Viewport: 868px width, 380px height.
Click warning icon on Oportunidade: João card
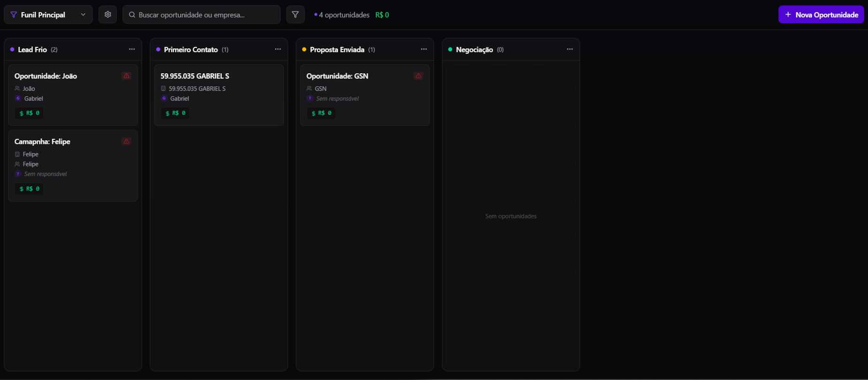[x=126, y=76]
